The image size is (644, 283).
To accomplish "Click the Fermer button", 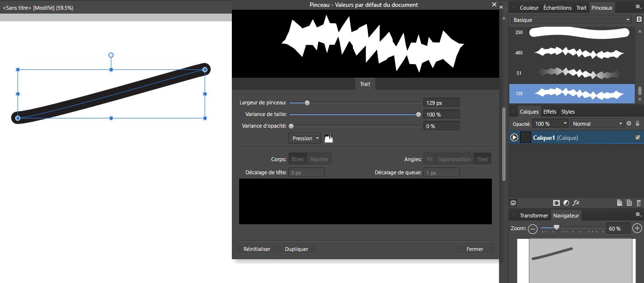I will pyautogui.click(x=475, y=249).
